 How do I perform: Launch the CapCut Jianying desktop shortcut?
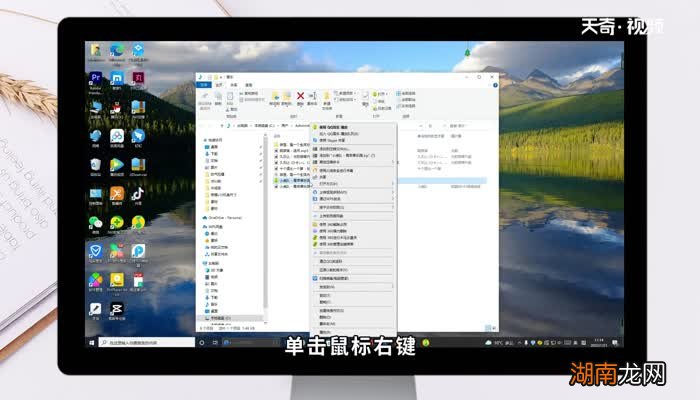117,309
